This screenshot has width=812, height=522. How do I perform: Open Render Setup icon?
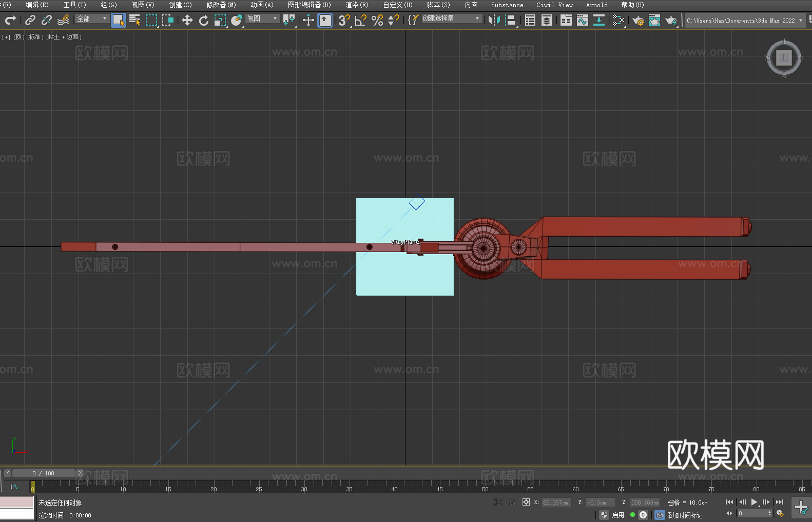[637, 20]
